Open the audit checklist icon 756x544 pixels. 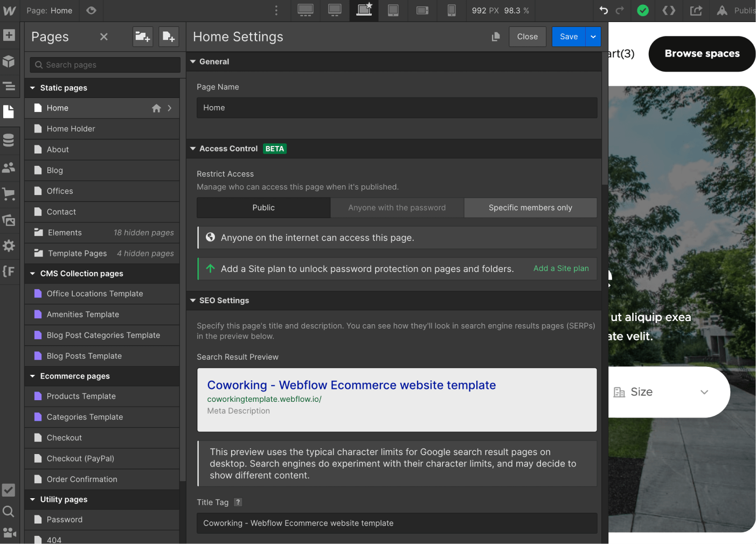[x=9, y=490]
